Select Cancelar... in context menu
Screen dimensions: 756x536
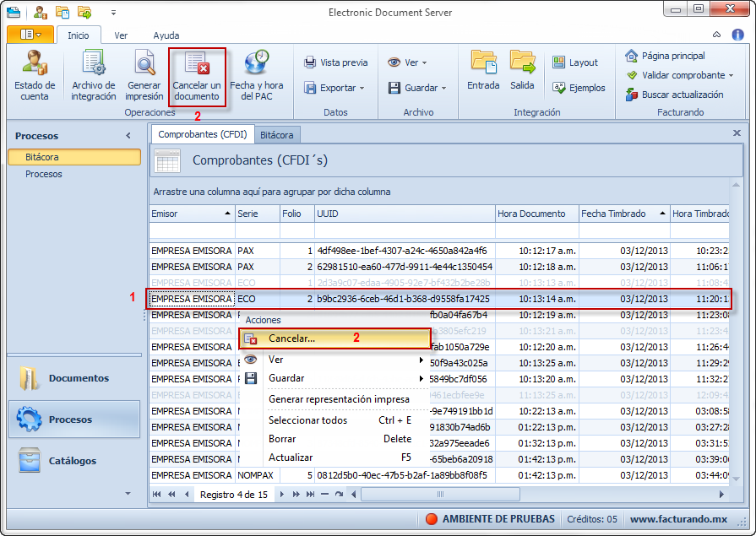click(291, 338)
